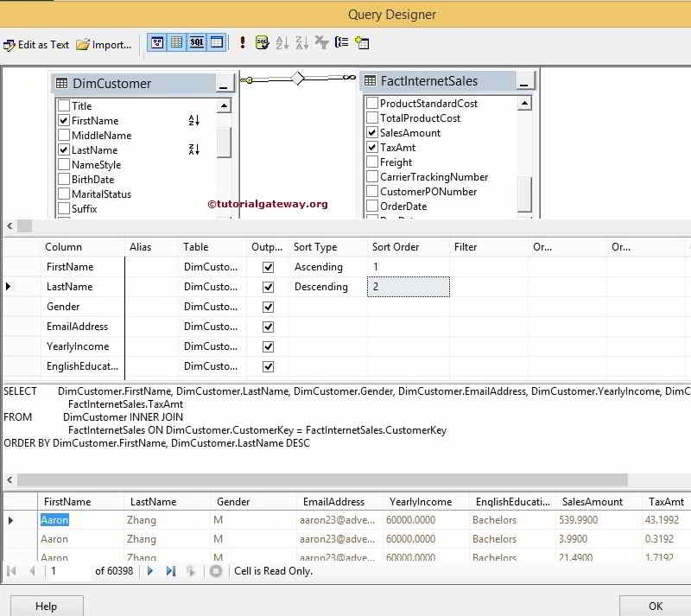The height and width of the screenshot is (616, 691).
Task: Toggle the diagram pane visibility
Action: (158, 41)
